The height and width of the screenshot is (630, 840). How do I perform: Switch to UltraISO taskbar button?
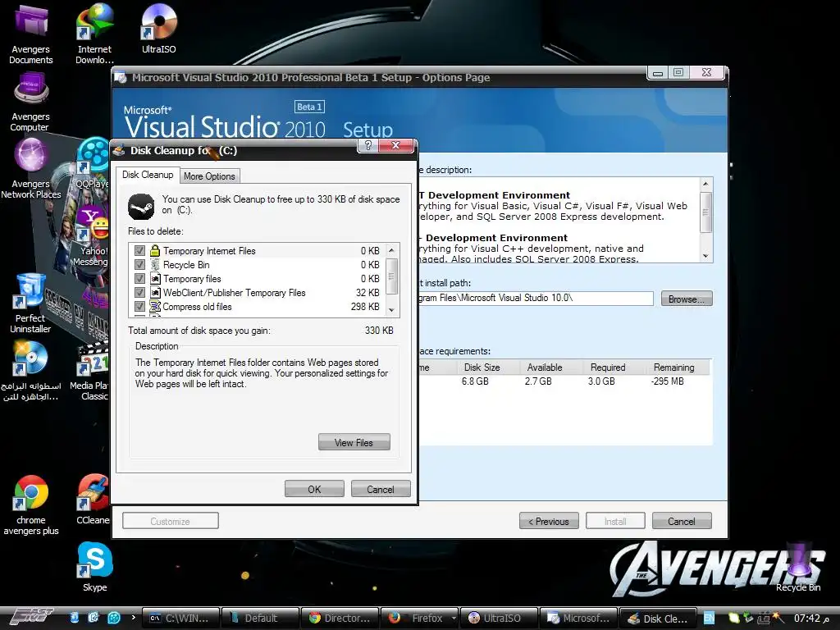(499, 618)
